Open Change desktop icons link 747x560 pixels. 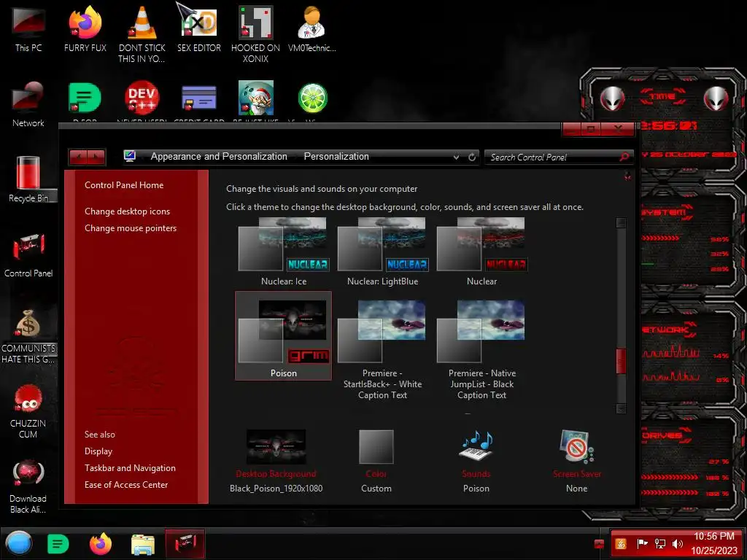[x=127, y=211]
